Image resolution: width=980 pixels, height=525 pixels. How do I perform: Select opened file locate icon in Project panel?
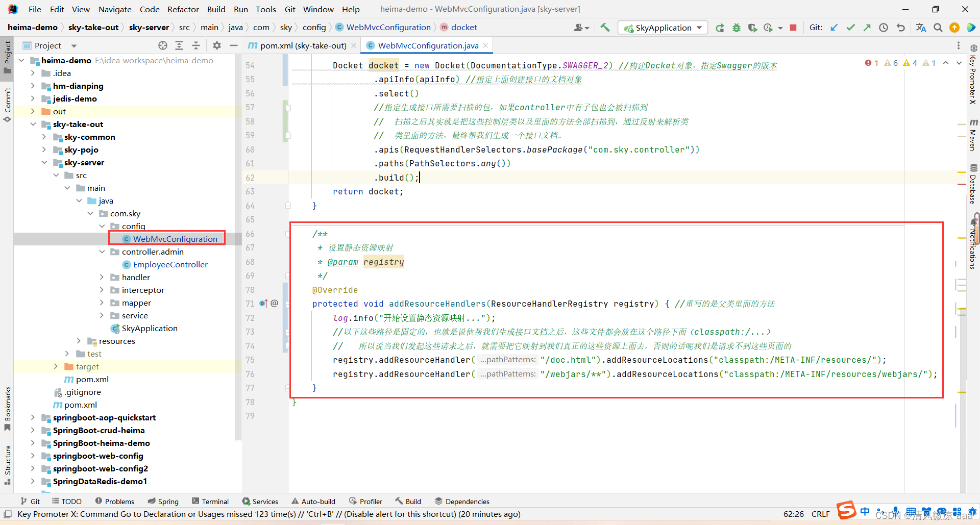[163, 45]
